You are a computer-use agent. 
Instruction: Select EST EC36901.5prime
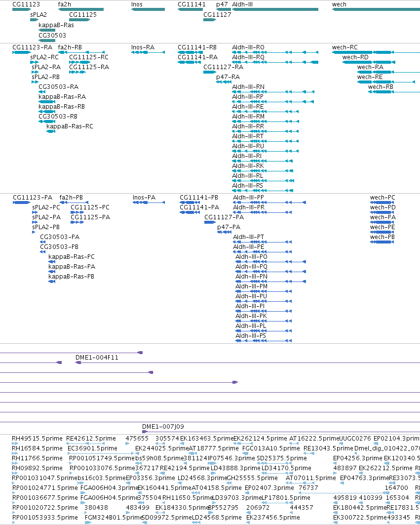[x=92, y=448]
